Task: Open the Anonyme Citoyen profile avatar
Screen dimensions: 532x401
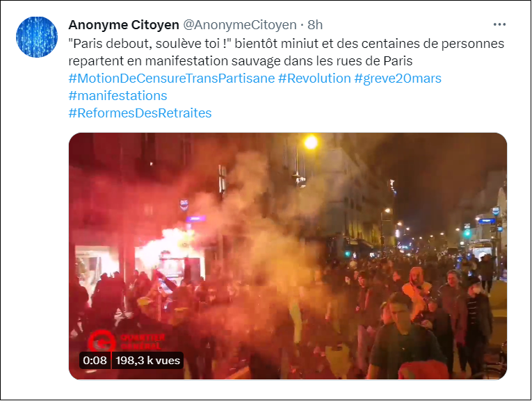Action: click(x=37, y=37)
